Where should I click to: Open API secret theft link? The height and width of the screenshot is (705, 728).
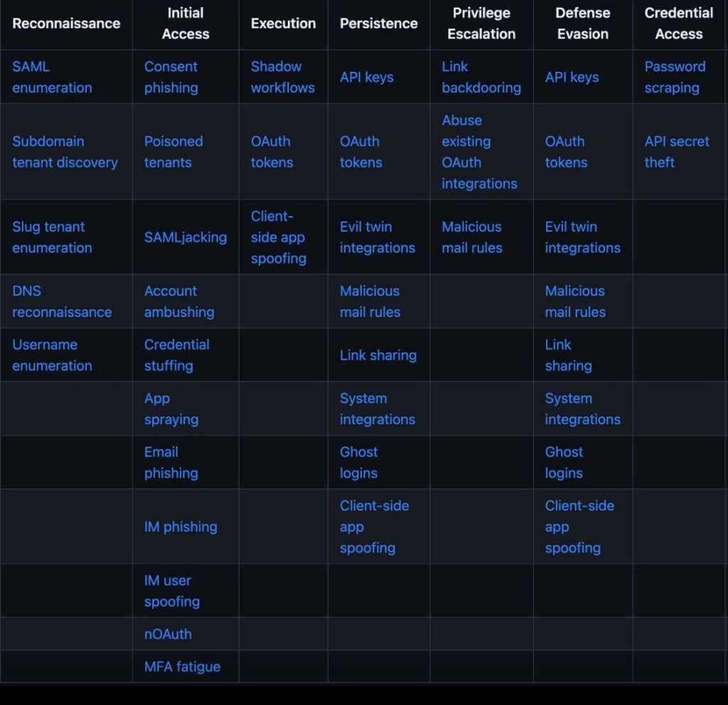point(677,152)
